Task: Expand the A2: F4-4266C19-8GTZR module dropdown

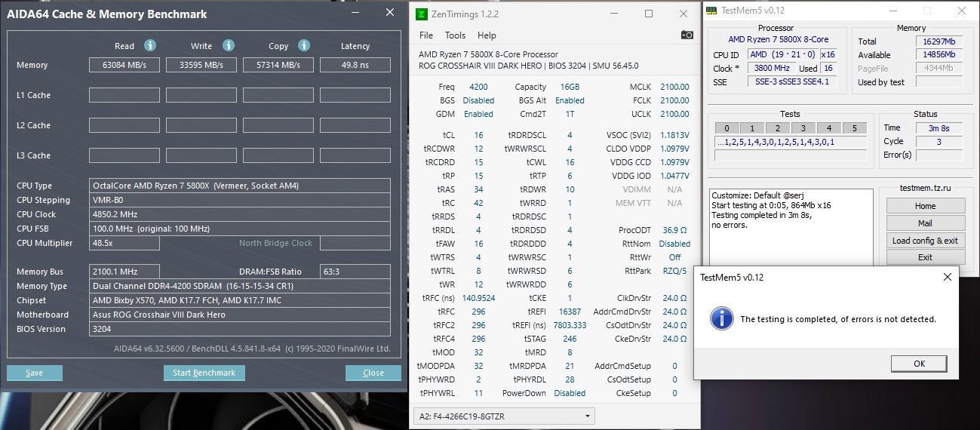Action: [504, 416]
